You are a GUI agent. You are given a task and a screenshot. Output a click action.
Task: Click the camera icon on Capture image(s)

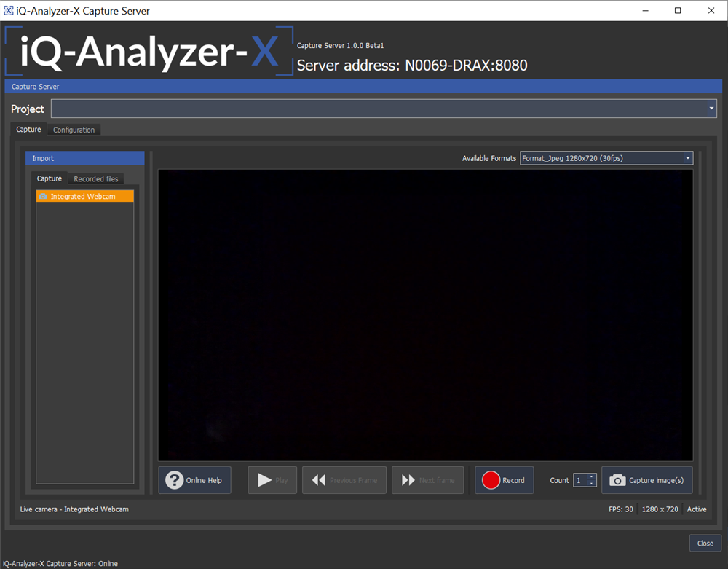[617, 480]
